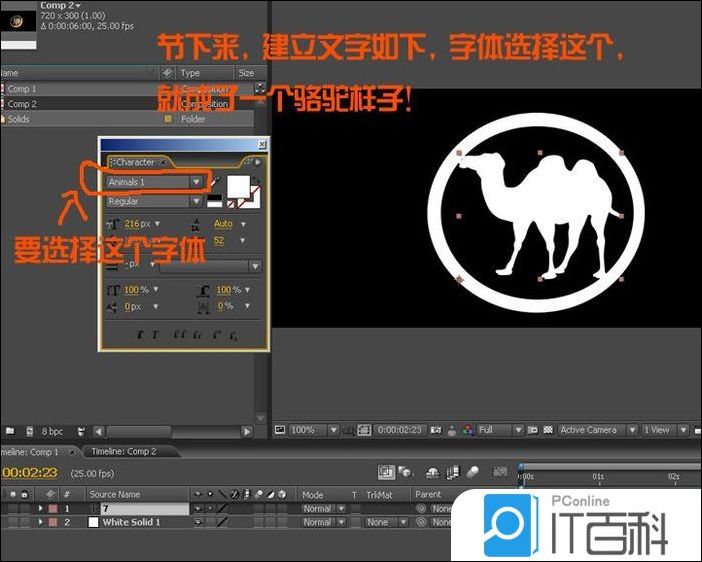Toggle Subscript text style

click(x=233, y=335)
